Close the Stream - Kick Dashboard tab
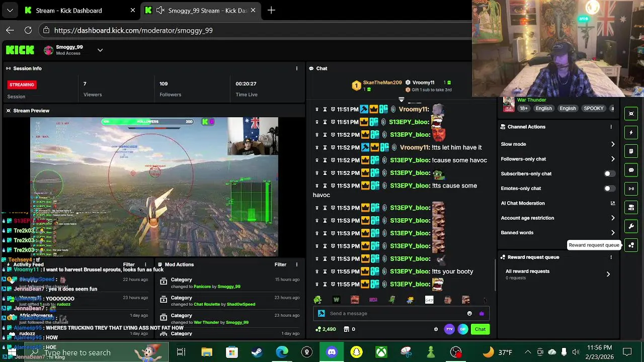 pyautogui.click(x=133, y=11)
